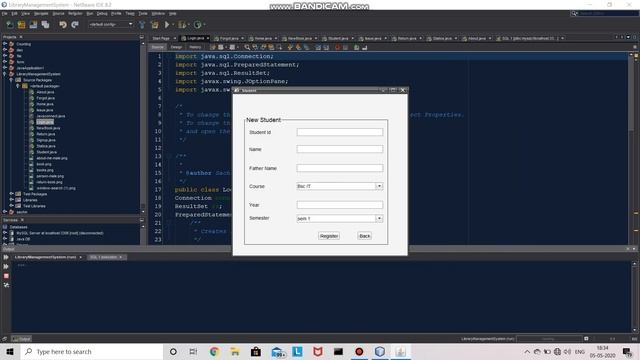Collapse the LibraryManagementSystem project node
This screenshot has width=640, height=360.
click(4, 74)
